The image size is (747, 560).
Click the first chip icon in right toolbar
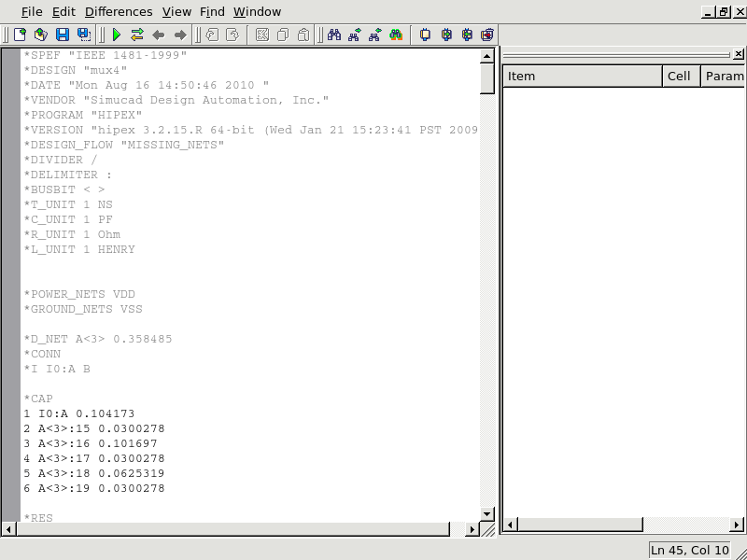(425, 35)
